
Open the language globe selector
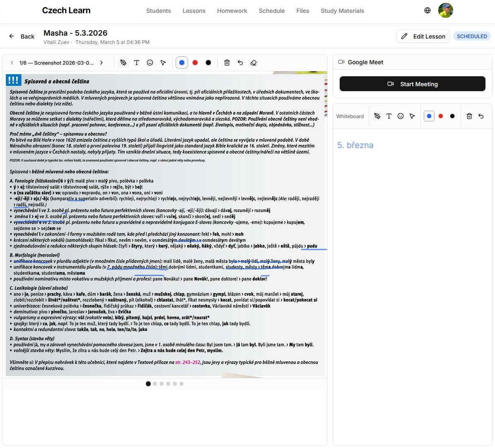pos(427,10)
